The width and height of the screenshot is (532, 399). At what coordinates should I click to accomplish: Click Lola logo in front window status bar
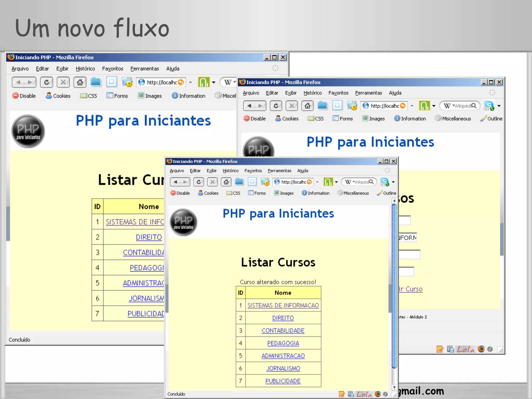pyautogui.click(x=364, y=394)
